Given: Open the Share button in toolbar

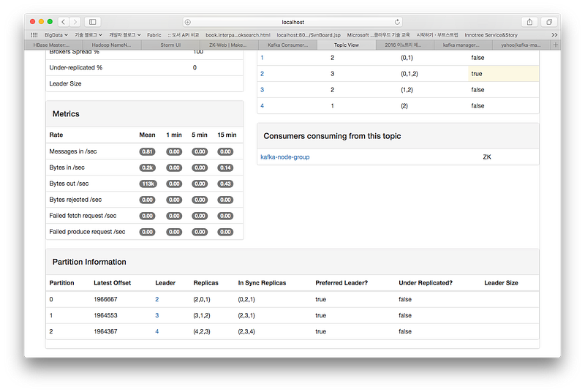Looking at the screenshot, I should (529, 22).
